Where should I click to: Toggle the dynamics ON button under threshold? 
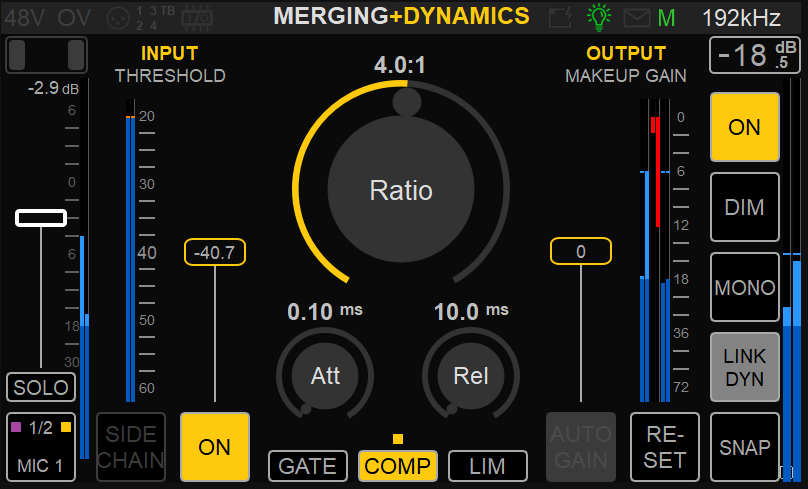click(215, 447)
